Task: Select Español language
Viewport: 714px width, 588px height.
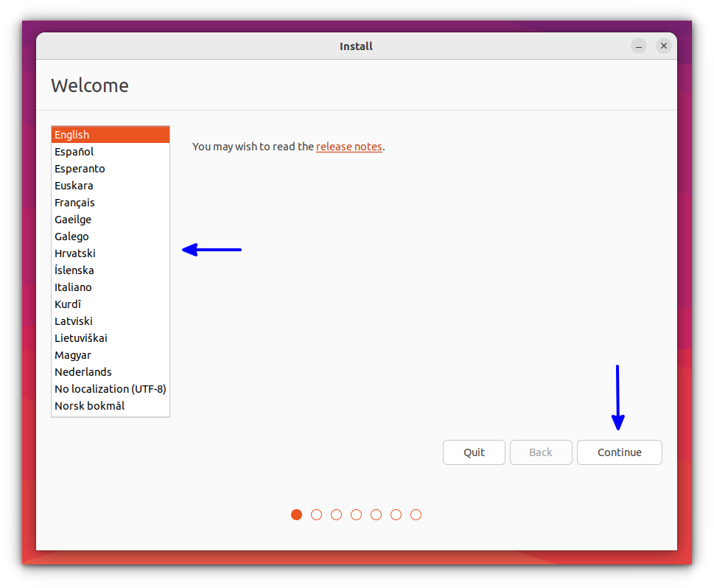Action: (111, 152)
